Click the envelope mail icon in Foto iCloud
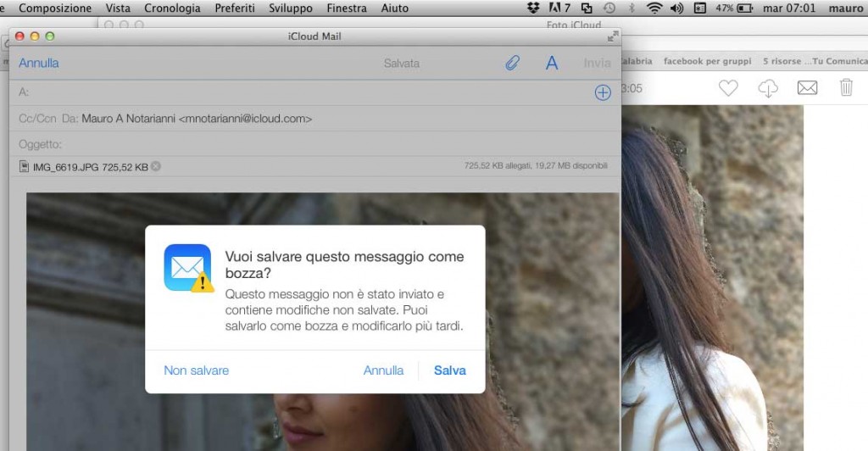Screen dimensions: 868x451 [x=807, y=87]
